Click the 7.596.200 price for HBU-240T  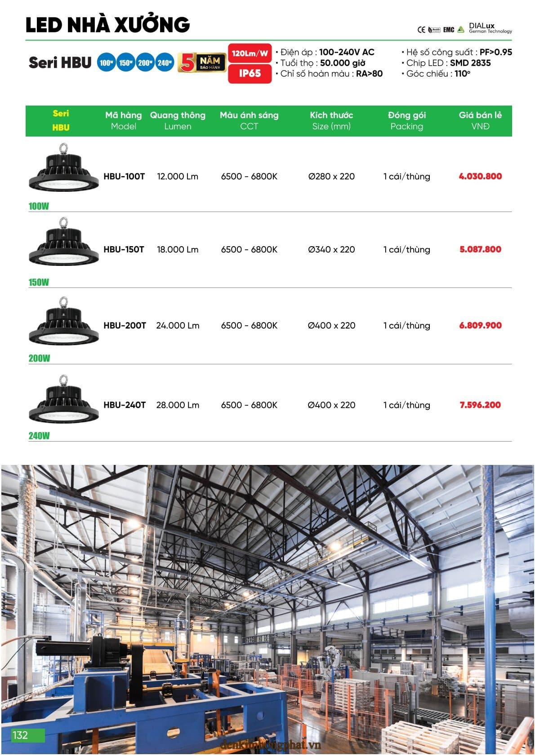[480, 405]
